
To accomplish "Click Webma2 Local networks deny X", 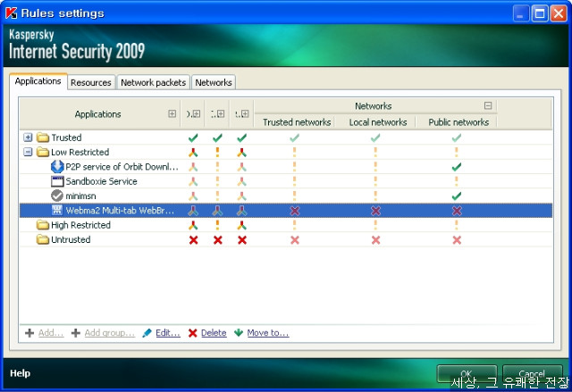I will point(375,211).
